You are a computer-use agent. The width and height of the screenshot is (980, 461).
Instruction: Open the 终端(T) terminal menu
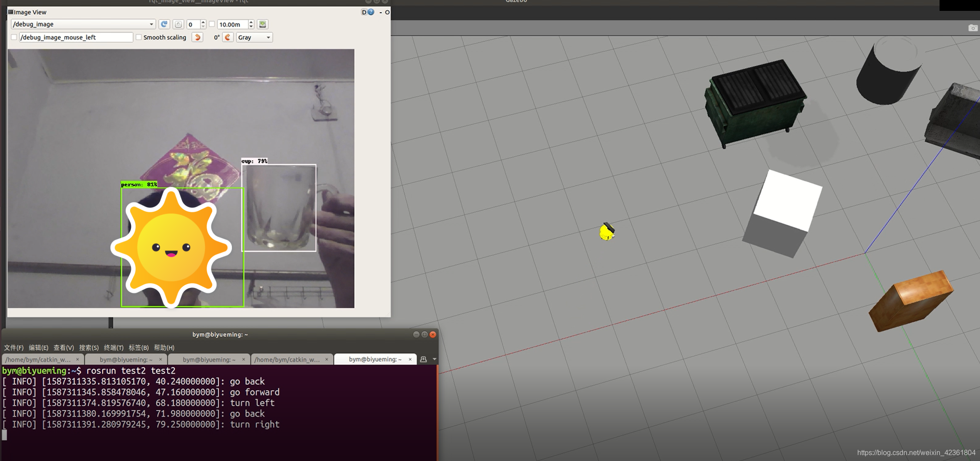point(114,347)
